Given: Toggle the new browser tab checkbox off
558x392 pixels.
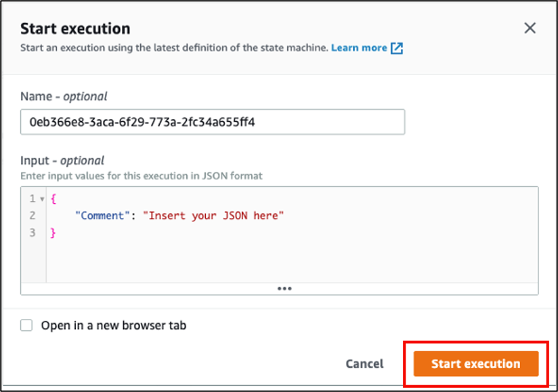Looking at the screenshot, I should point(26,325).
